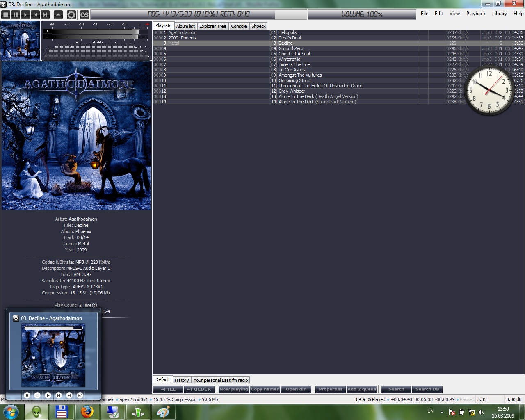Go to previous track via main toolbar

tap(35, 15)
